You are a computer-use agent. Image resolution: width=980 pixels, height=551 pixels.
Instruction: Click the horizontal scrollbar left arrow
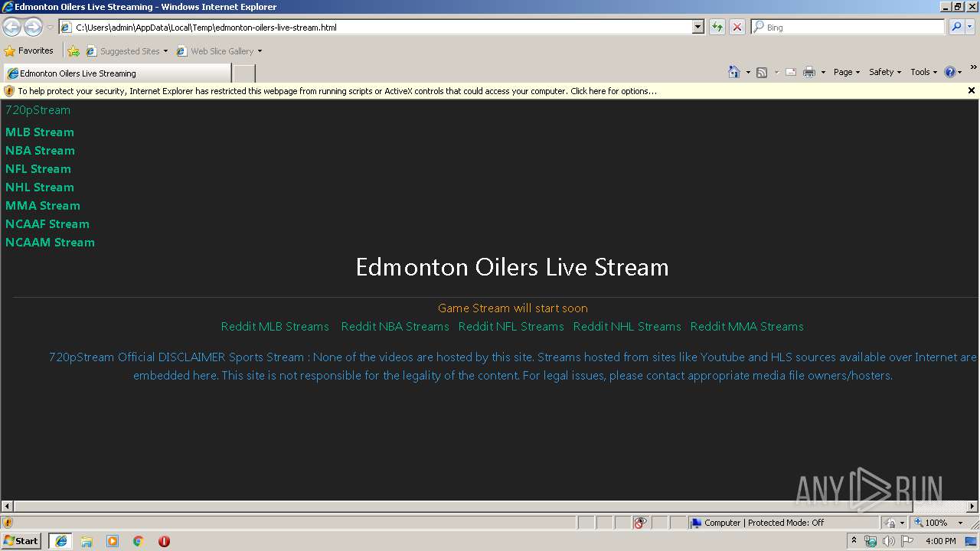(7, 507)
